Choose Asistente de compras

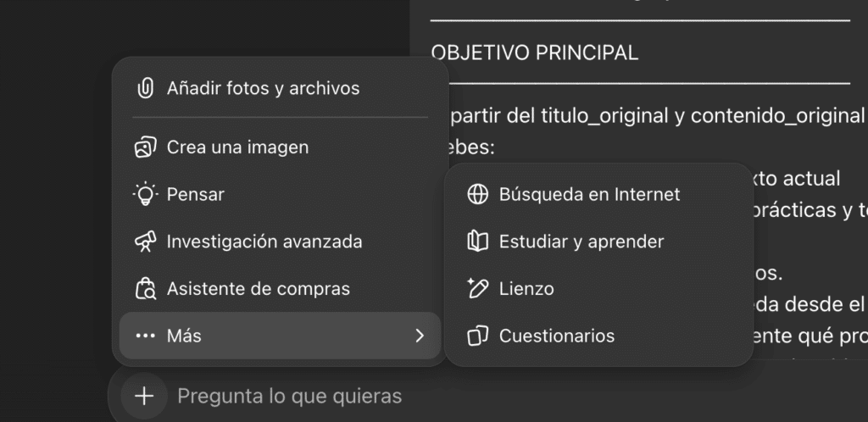coord(280,289)
